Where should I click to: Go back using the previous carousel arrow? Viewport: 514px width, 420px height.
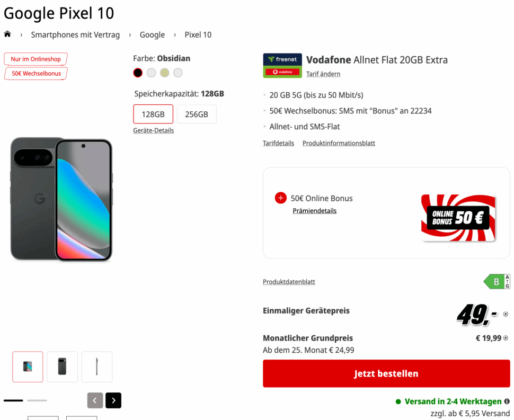point(95,400)
